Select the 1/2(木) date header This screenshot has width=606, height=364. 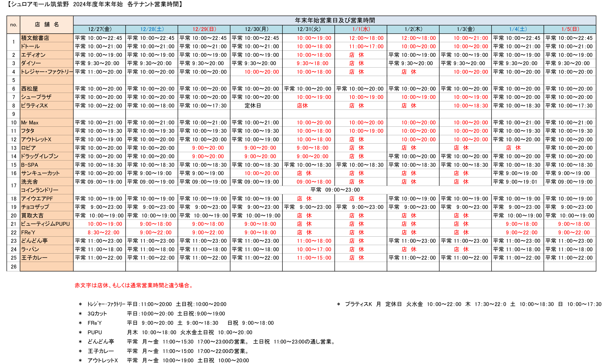[413, 29]
